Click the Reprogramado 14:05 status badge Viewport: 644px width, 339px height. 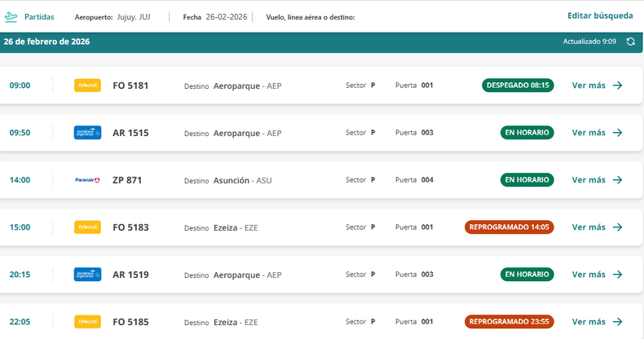pyautogui.click(x=509, y=227)
